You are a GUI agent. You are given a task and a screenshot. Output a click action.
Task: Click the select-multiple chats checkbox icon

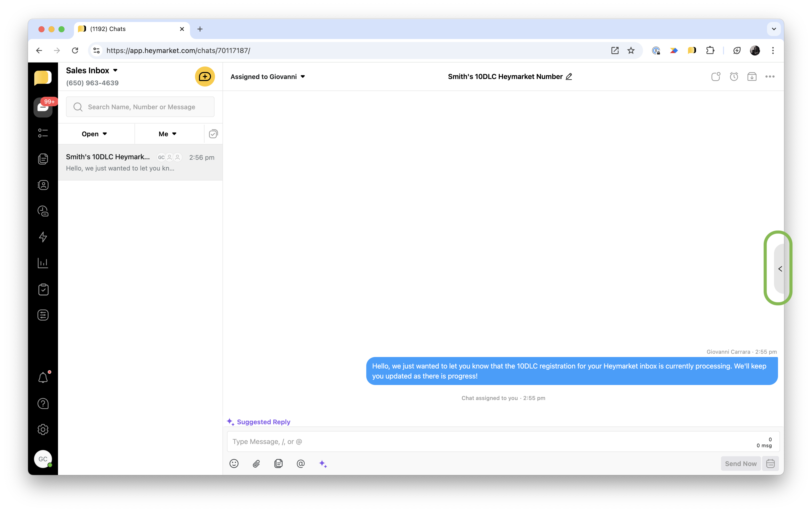pos(213,134)
